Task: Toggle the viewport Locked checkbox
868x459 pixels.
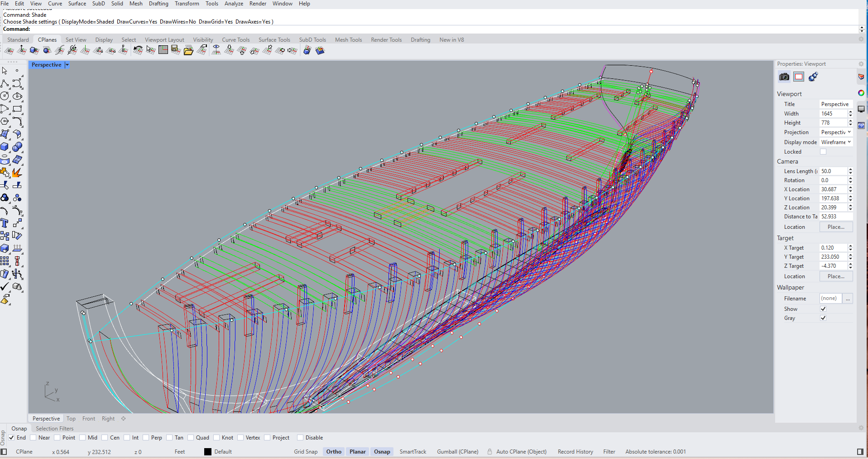Action: click(823, 152)
